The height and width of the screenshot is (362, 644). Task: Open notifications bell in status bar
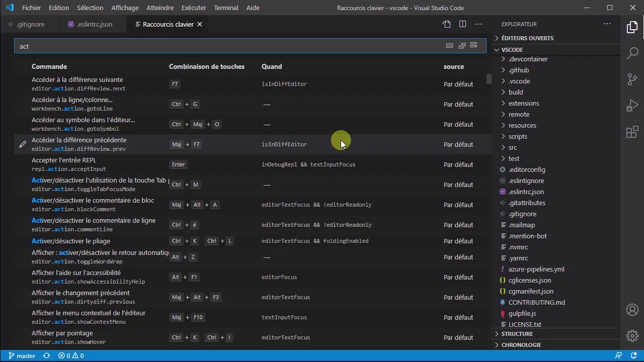pos(633,355)
